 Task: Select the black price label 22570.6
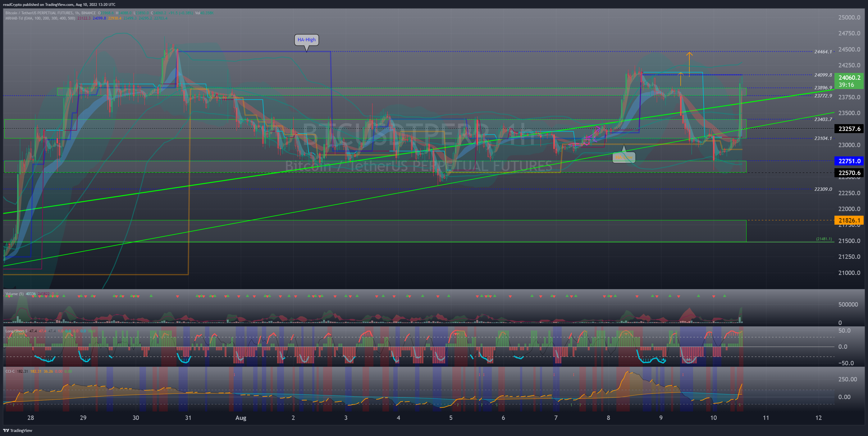click(x=849, y=173)
